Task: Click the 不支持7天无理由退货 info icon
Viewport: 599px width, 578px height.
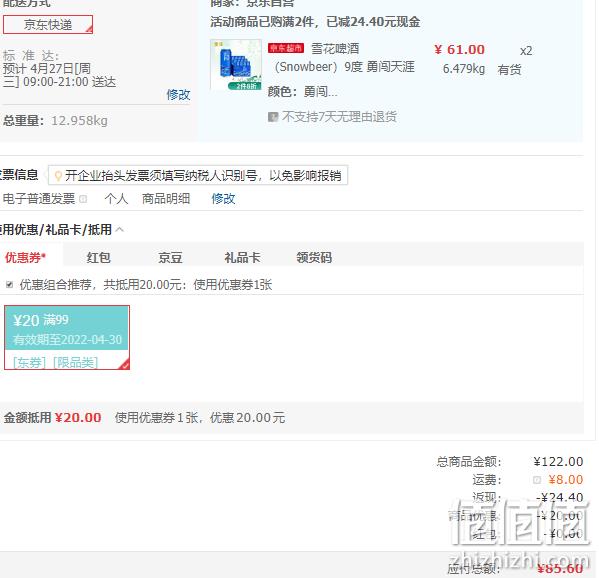Action: coord(273,117)
